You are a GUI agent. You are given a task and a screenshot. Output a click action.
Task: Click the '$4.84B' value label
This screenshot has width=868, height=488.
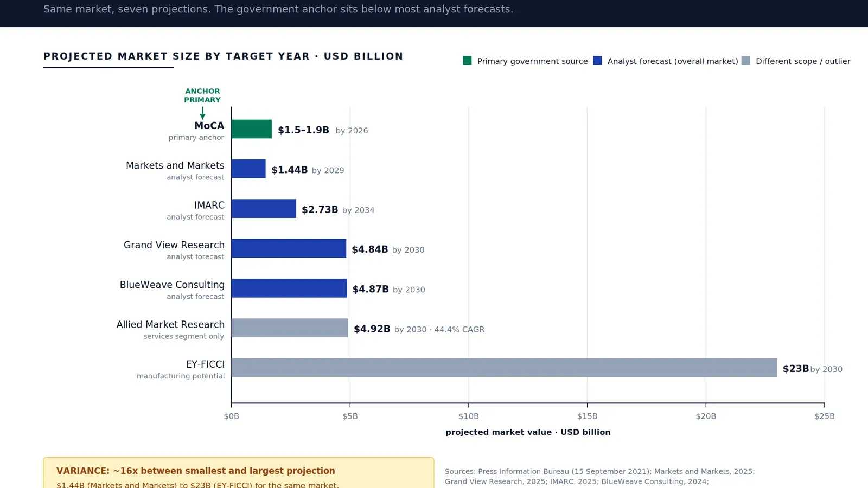pos(370,249)
